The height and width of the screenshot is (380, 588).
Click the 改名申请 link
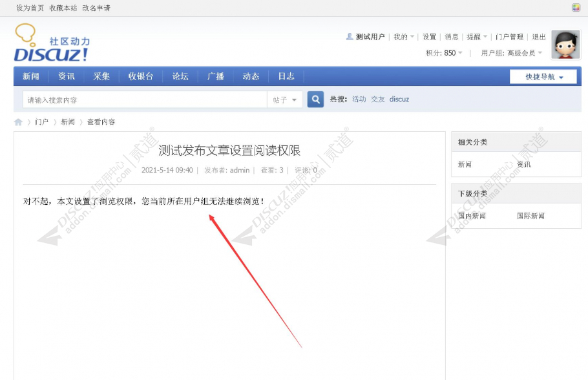click(x=96, y=8)
